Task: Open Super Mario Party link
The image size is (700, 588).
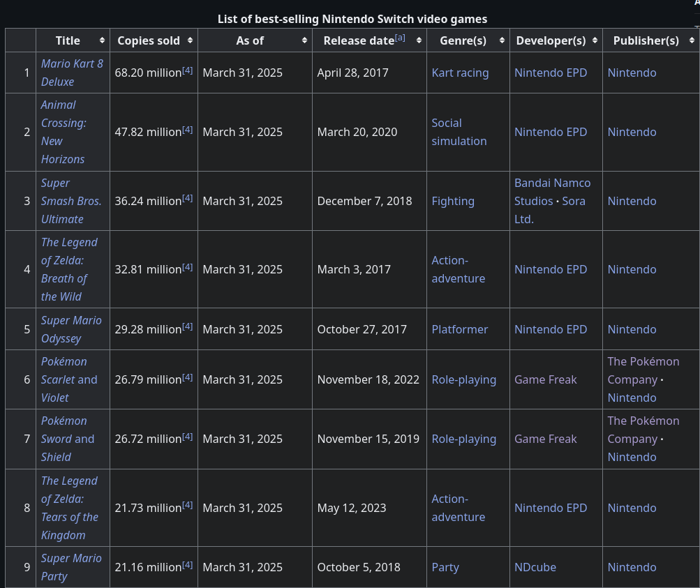Action: 71,567
